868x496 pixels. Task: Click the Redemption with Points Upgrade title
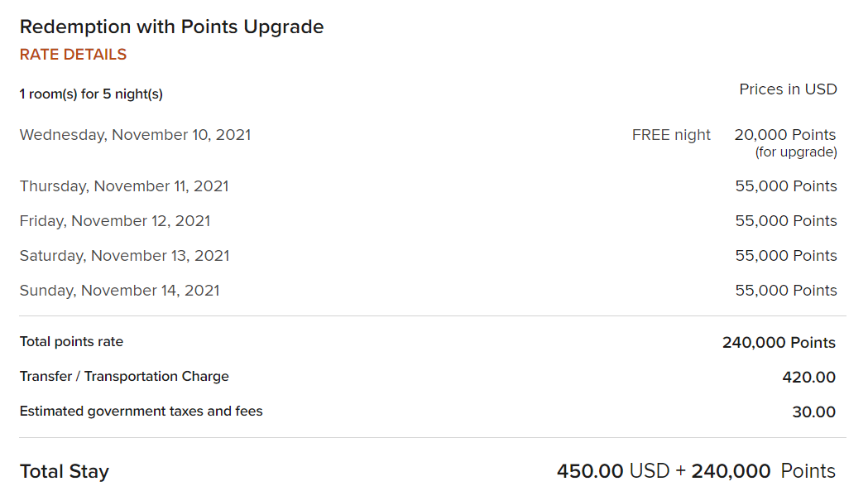[x=171, y=27]
